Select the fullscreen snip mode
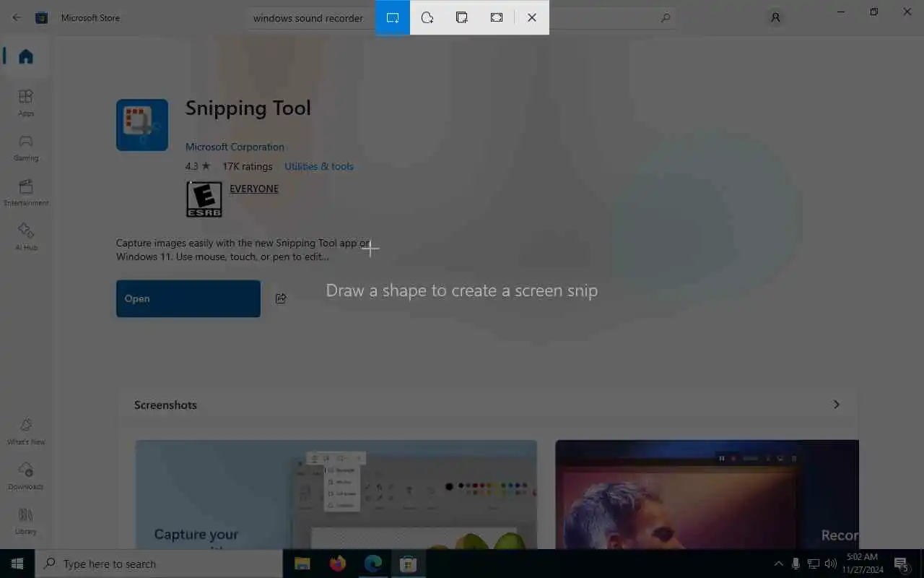Image resolution: width=924 pixels, height=578 pixels. pos(497,17)
